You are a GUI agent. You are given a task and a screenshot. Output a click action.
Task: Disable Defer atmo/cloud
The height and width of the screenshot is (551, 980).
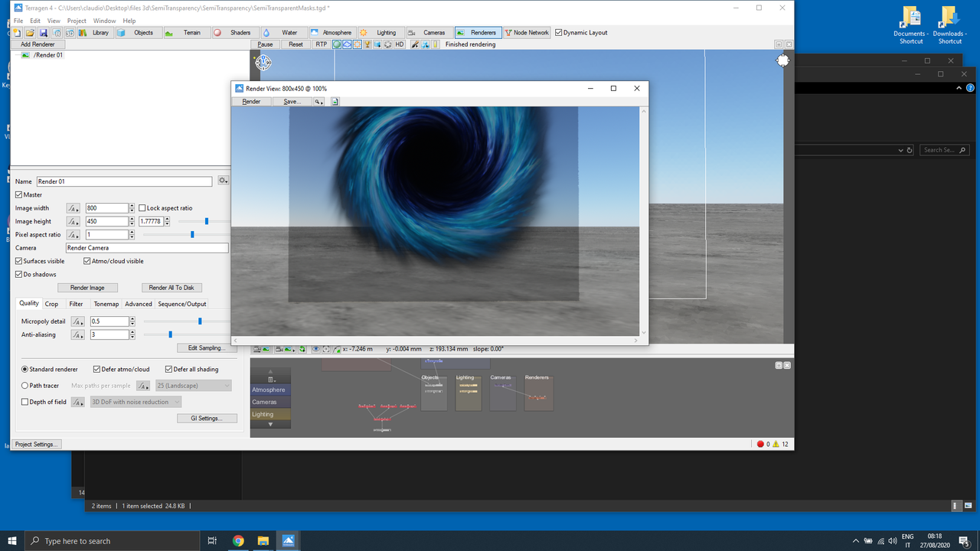pyautogui.click(x=97, y=369)
